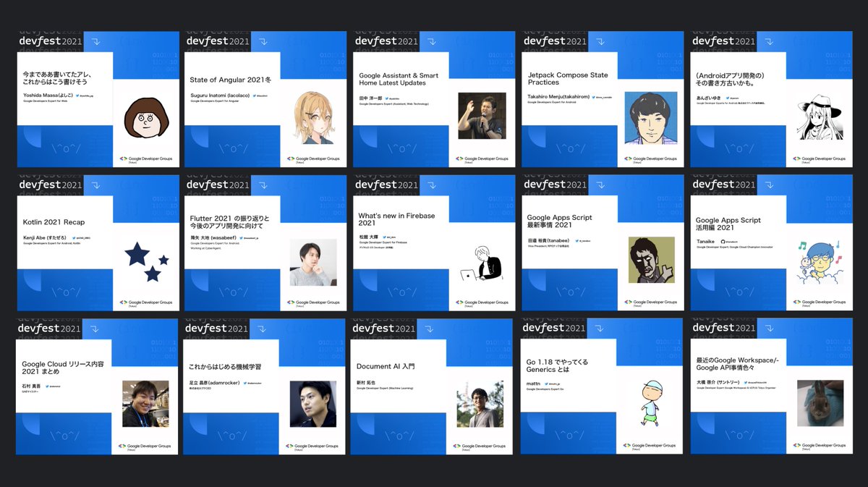This screenshot has height=487, width=868.
Task: Click the arrow icon atop the Jetpack Compose slide
Action: pyautogui.click(x=600, y=42)
